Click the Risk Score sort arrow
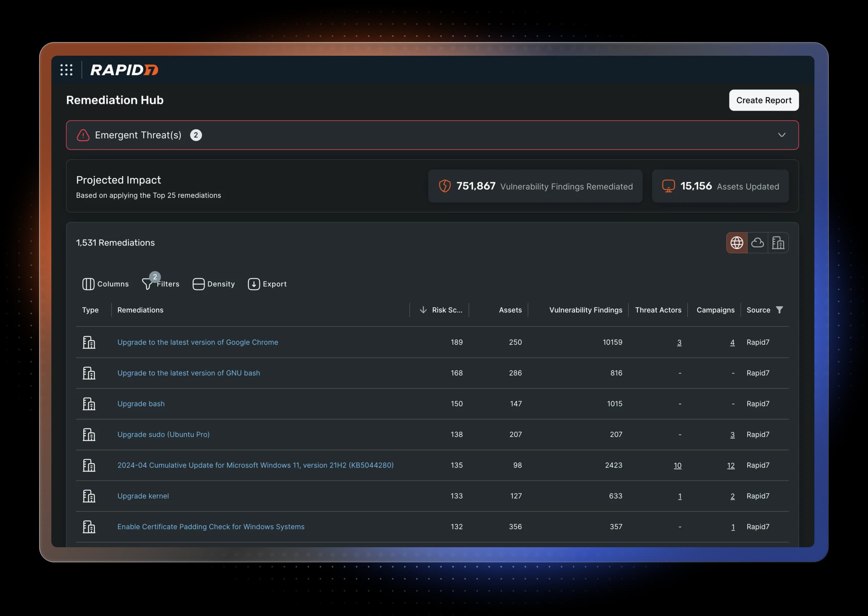Screen dimensions: 868x616 [423, 310]
